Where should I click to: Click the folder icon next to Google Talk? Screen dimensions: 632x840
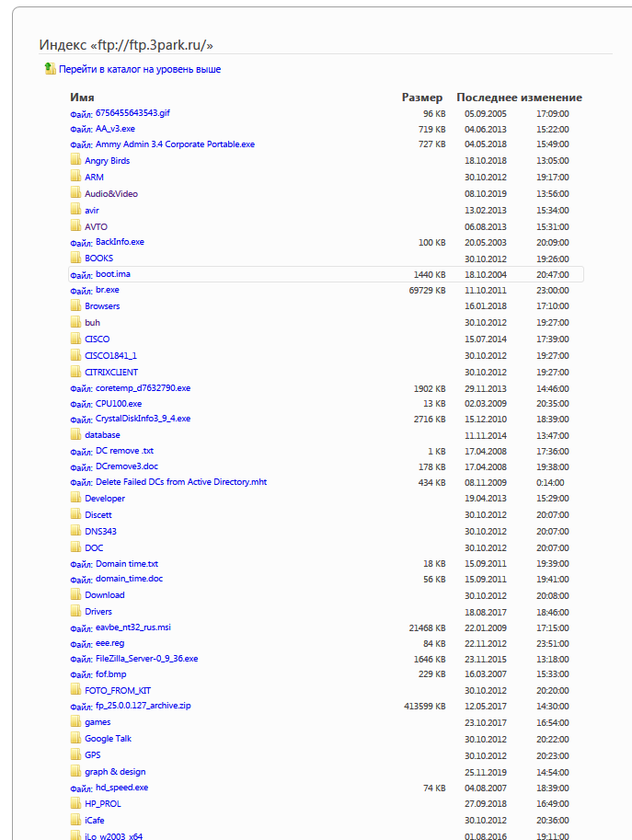76,738
